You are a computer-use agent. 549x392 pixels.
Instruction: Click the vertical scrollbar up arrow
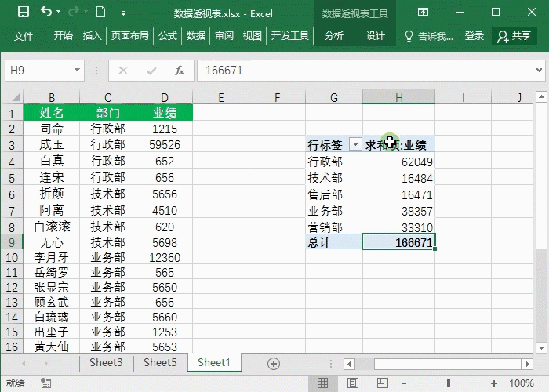(541, 96)
